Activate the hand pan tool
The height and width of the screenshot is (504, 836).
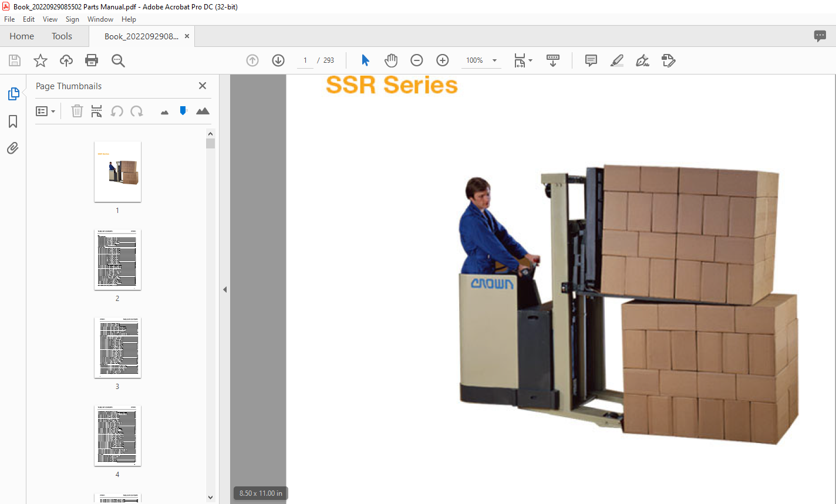pos(391,60)
